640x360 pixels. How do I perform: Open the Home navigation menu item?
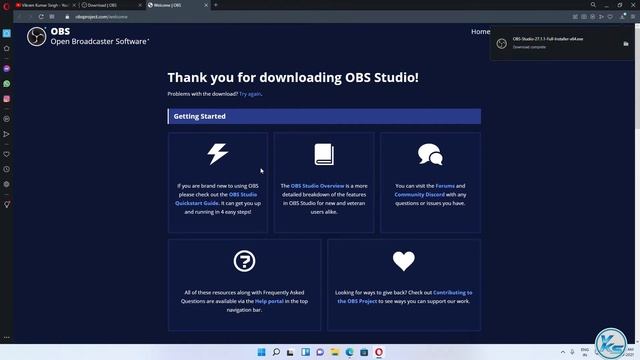(480, 31)
